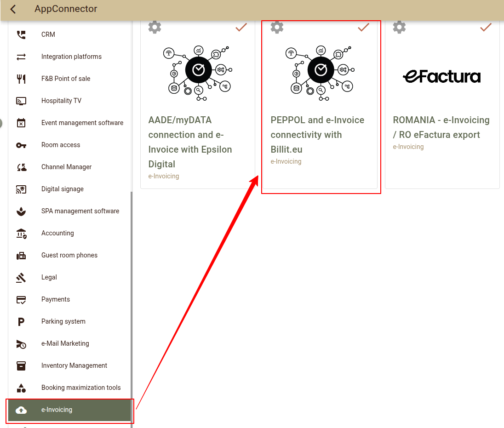Click the PEPPOL card network logo image
Image resolution: width=504 pixels, height=428 pixels.
[x=320, y=73]
